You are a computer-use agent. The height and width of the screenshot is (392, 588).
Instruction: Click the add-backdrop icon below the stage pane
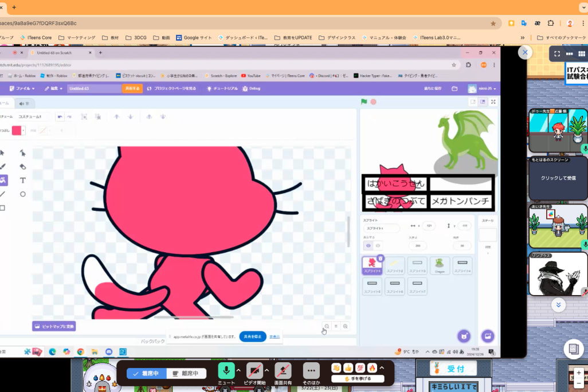(488, 336)
